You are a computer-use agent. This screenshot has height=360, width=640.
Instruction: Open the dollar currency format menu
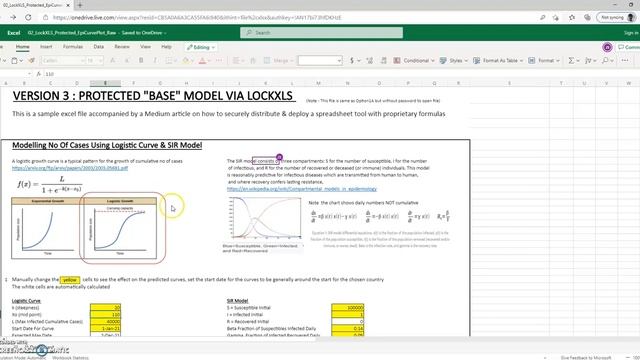355,60
